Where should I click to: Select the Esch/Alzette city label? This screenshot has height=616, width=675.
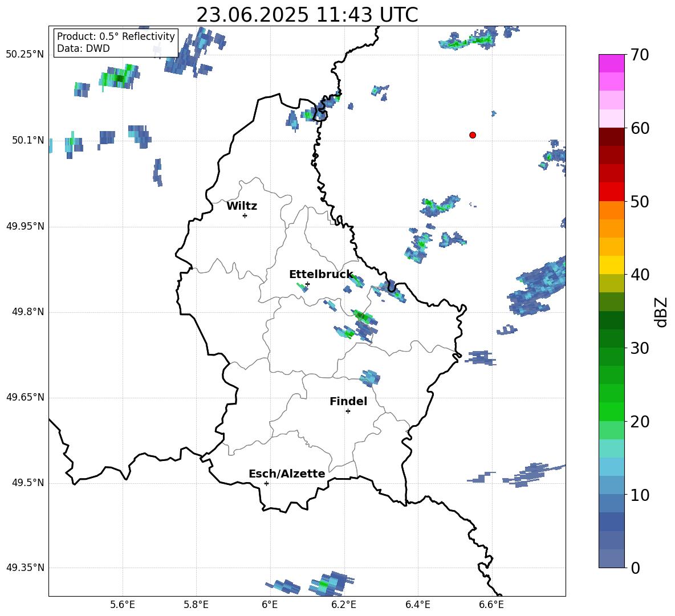point(287,474)
